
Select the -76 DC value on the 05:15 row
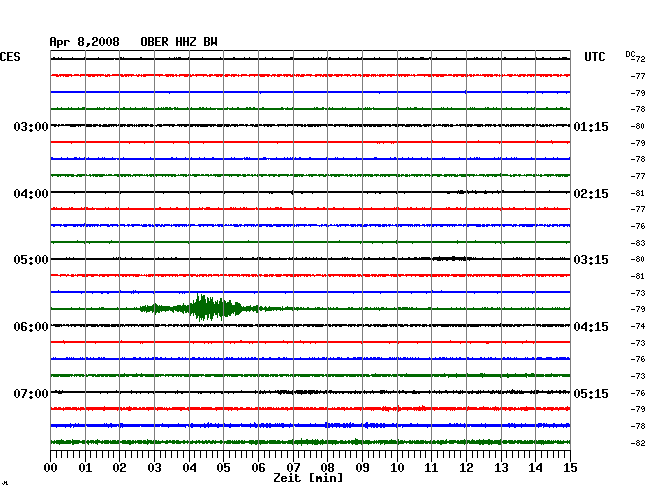(x=638, y=393)
